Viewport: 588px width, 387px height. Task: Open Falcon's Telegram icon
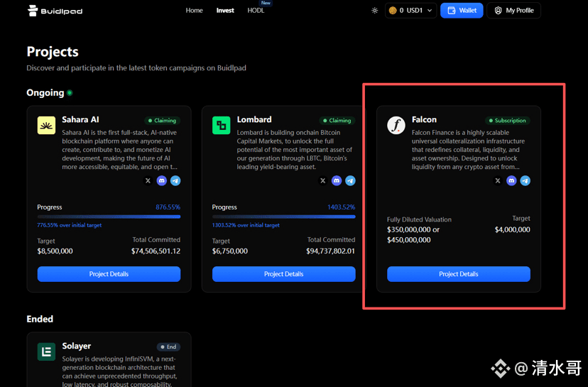click(526, 181)
